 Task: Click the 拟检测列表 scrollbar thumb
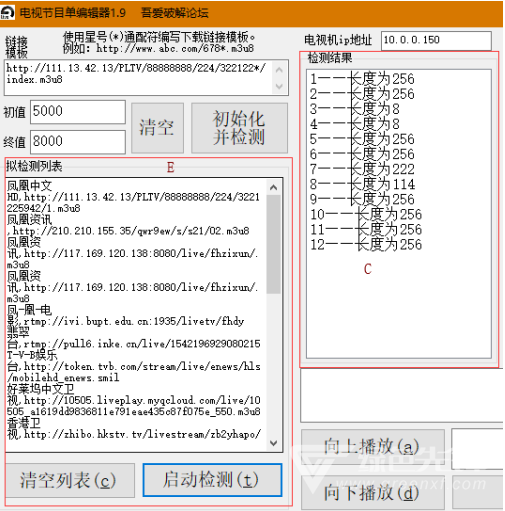274,244
